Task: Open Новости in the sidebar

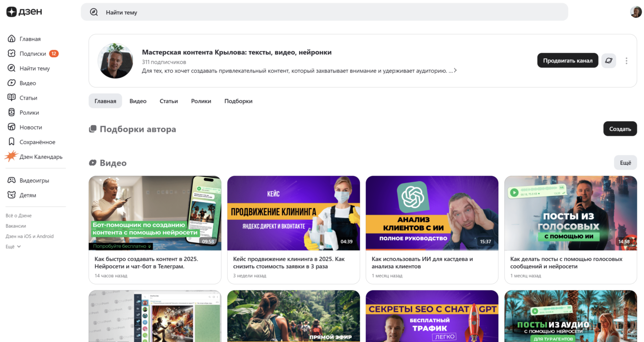Action: pyautogui.click(x=31, y=127)
